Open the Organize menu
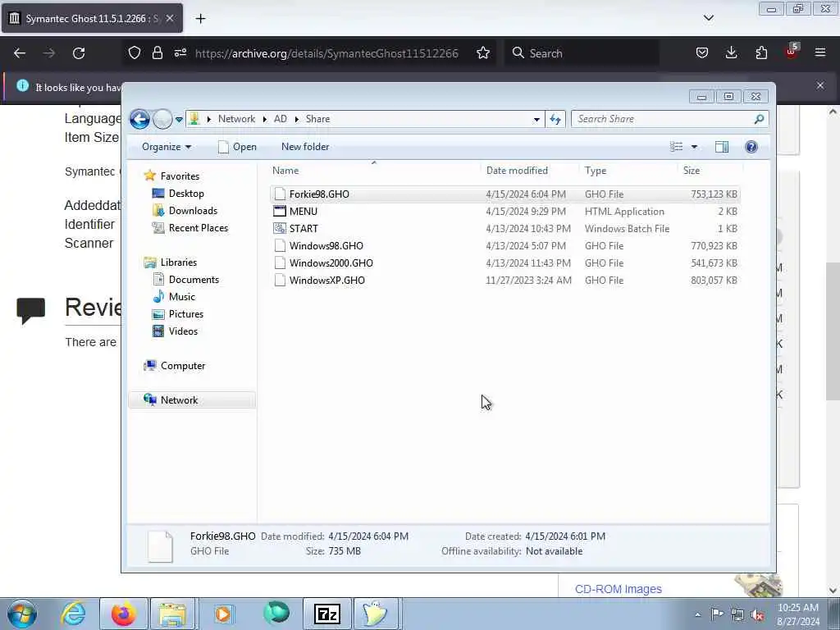The image size is (840, 630). pos(166,147)
